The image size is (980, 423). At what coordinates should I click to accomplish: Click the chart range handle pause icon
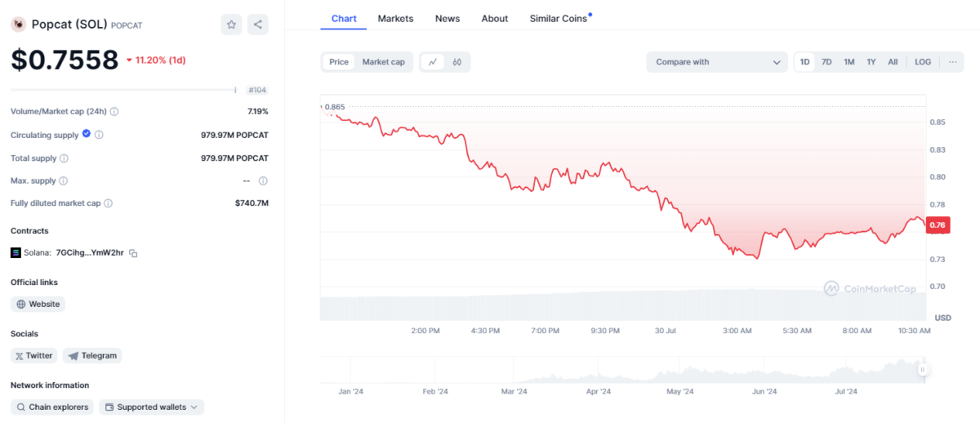coord(923,369)
